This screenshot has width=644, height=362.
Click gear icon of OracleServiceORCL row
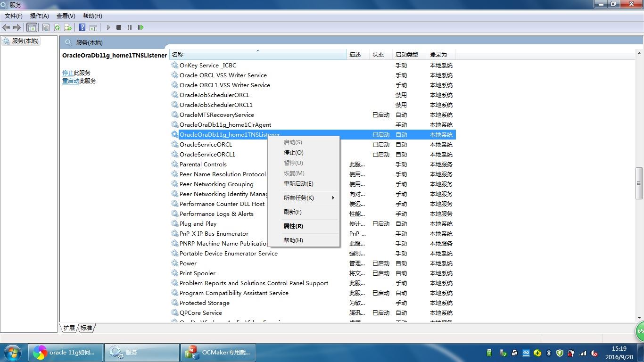175,145
